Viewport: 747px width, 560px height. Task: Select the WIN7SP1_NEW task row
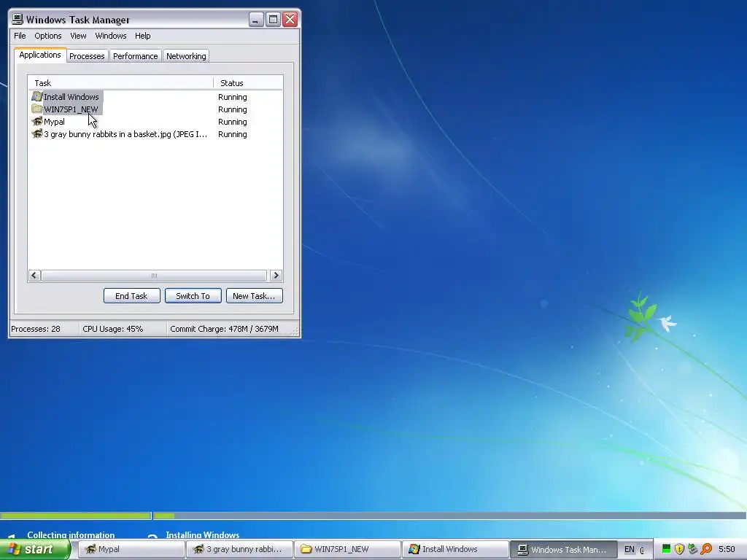(x=155, y=109)
